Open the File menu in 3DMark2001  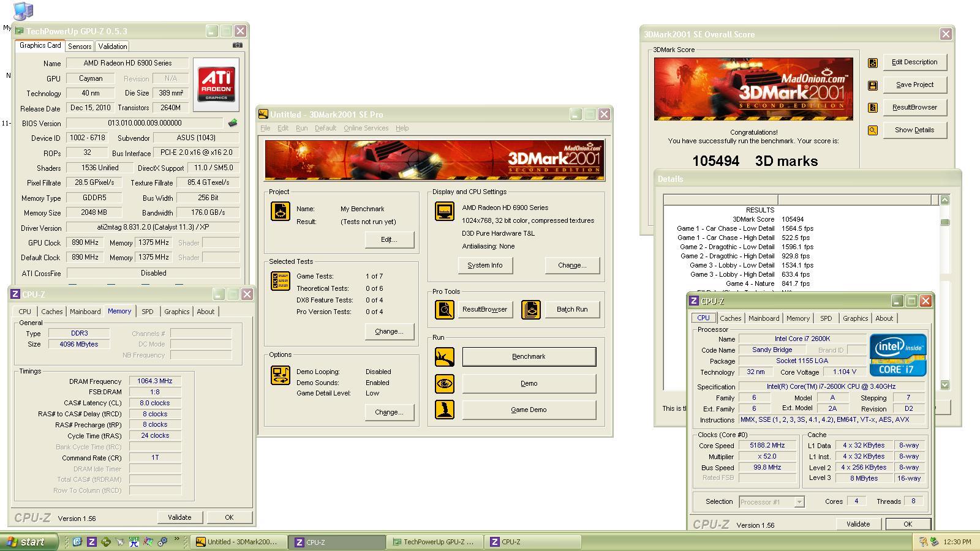[265, 129]
